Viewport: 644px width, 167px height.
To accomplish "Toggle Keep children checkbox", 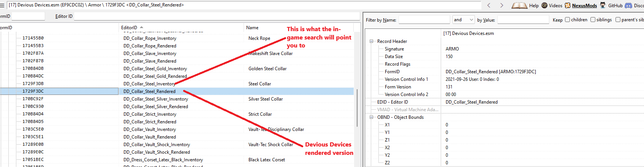I will 567,20.
